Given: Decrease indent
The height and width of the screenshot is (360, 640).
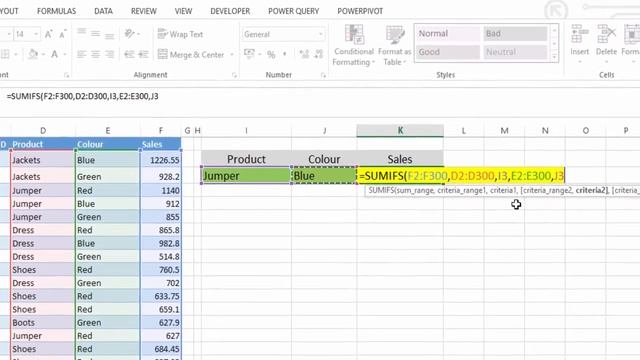Looking at the screenshot, I should pos(129,54).
